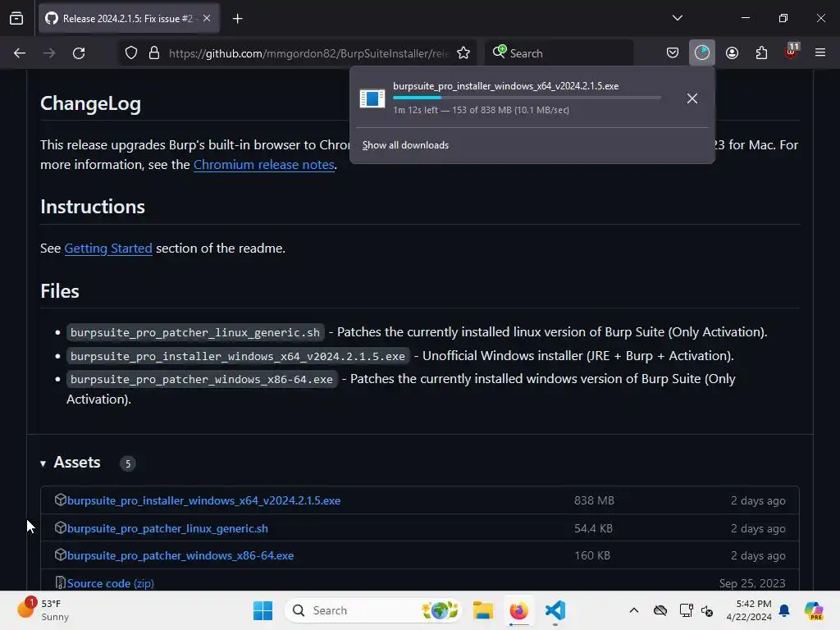840x630 pixels.
Task: Select burpsuite_pro_installer_windows code text in Files
Action: (238, 356)
